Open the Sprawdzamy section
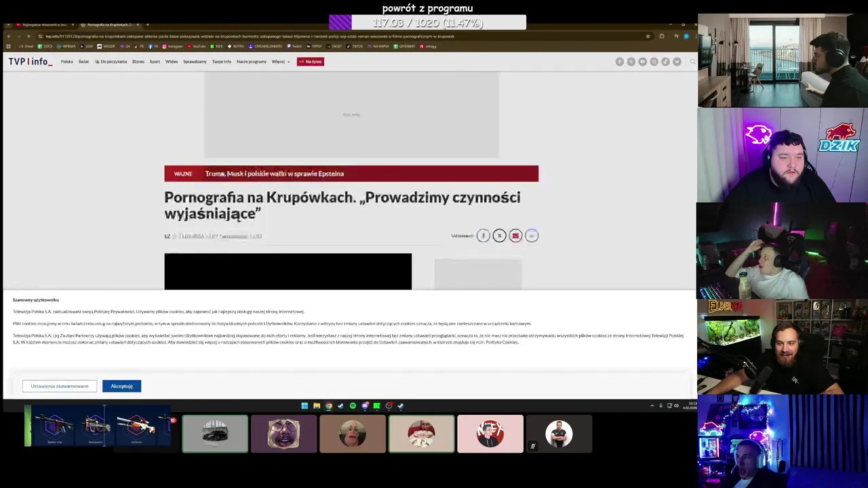 195,62
